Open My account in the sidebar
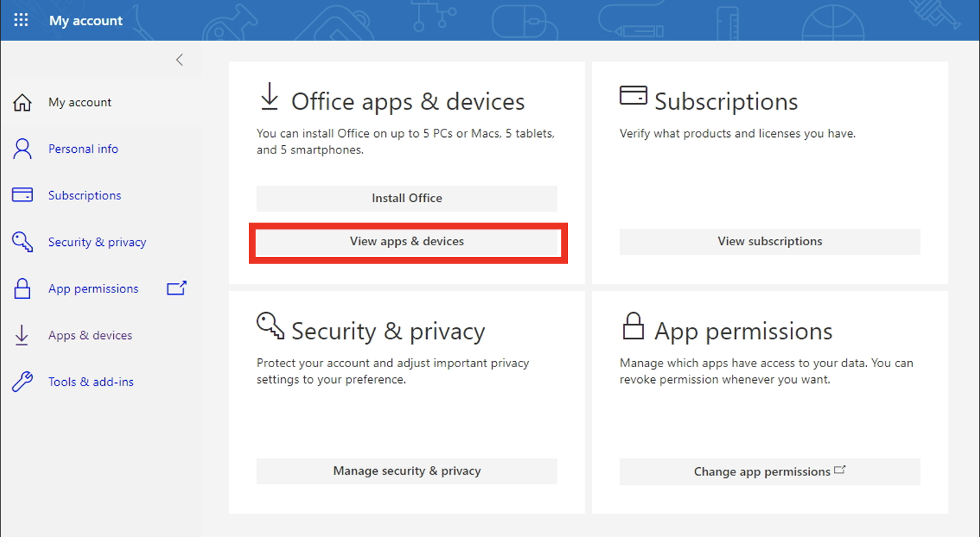Viewport: 980px width, 537px height. [x=79, y=103]
